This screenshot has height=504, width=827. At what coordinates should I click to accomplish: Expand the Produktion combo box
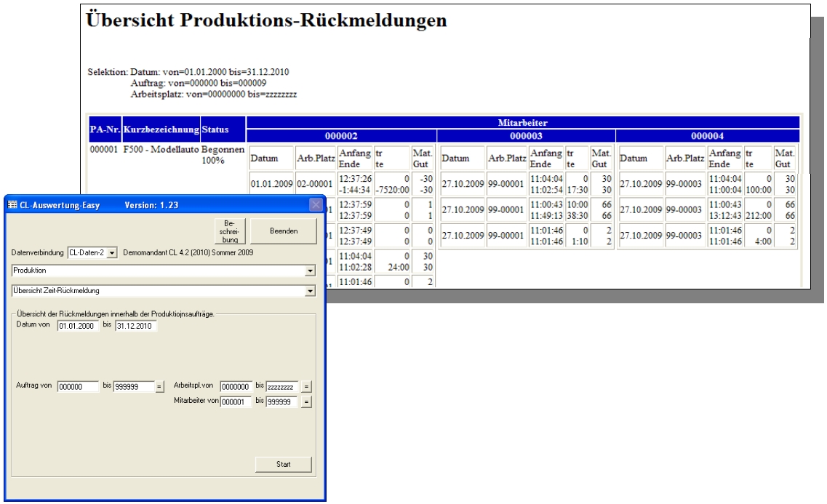pyautogui.click(x=310, y=271)
